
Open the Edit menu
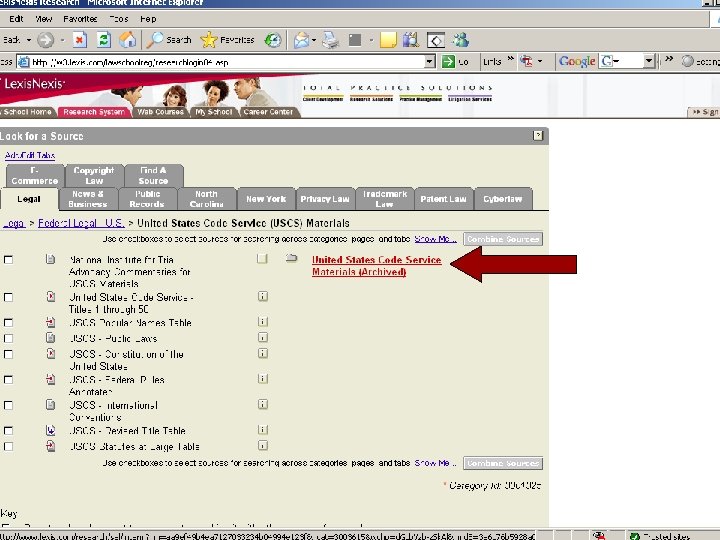[x=16, y=19]
